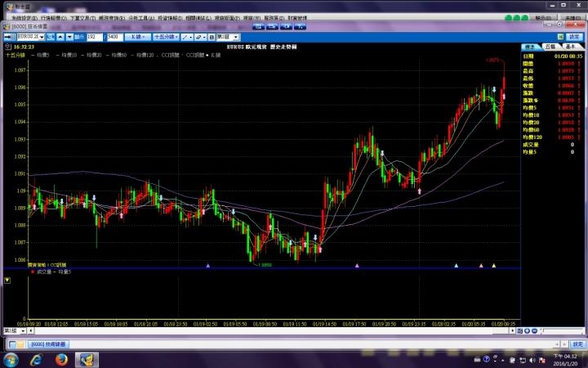Image resolution: width=588 pixels, height=368 pixels.
Task: Click the speaker volume icon in system tray
Action: point(532,360)
